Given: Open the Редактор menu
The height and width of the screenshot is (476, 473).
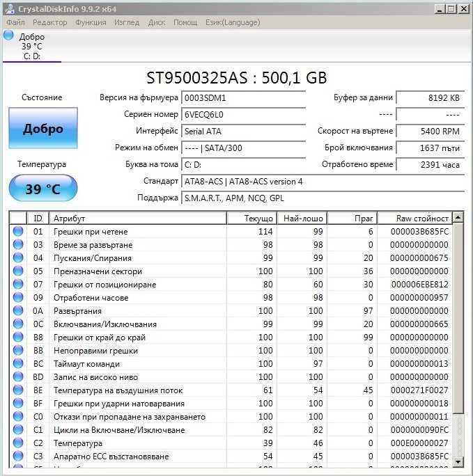Looking at the screenshot, I should tap(50, 22).
